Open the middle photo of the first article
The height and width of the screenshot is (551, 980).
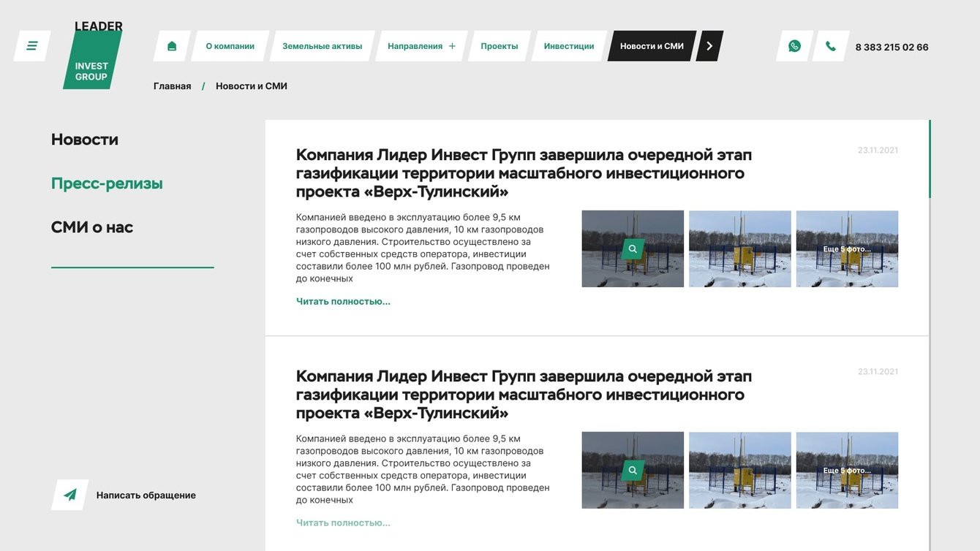(x=740, y=249)
